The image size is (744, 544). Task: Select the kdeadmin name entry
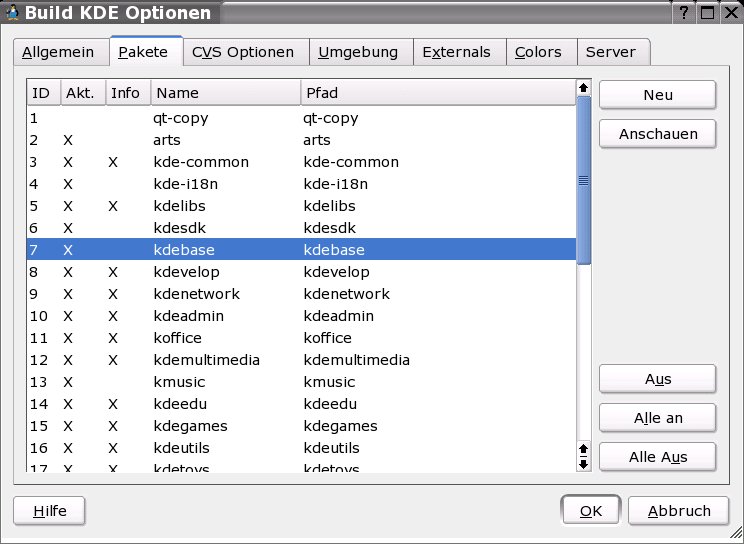point(188,316)
